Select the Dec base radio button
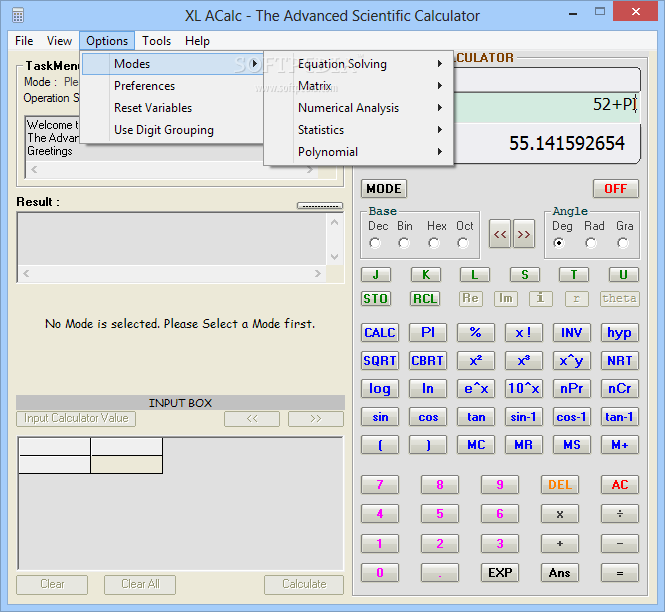This screenshot has width=665, height=612. click(375, 243)
